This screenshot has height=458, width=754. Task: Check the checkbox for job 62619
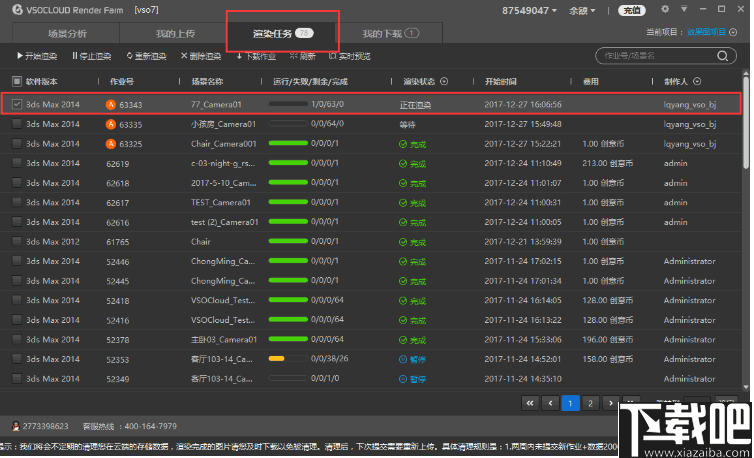pos(17,163)
